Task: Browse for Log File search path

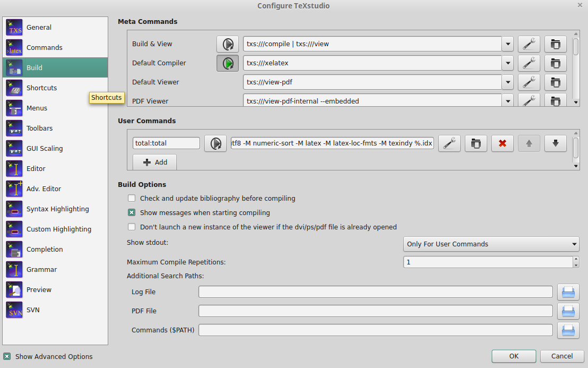Action: coord(568,292)
